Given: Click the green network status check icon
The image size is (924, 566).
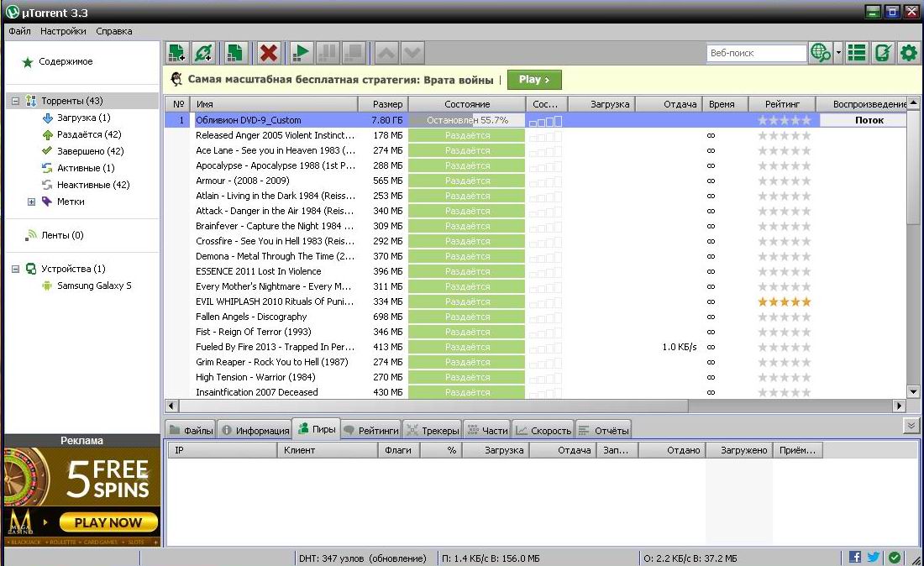Looking at the screenshot, I should (895, 557).
